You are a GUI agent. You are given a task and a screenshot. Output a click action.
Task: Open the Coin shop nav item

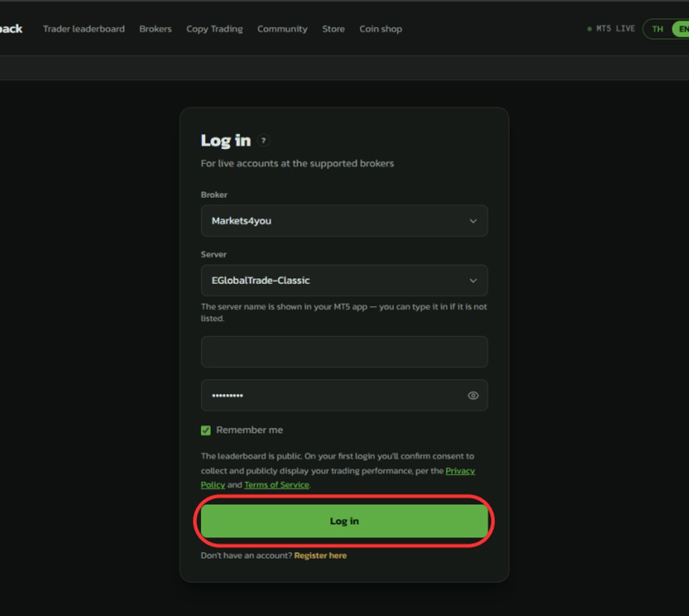point(381,29)
